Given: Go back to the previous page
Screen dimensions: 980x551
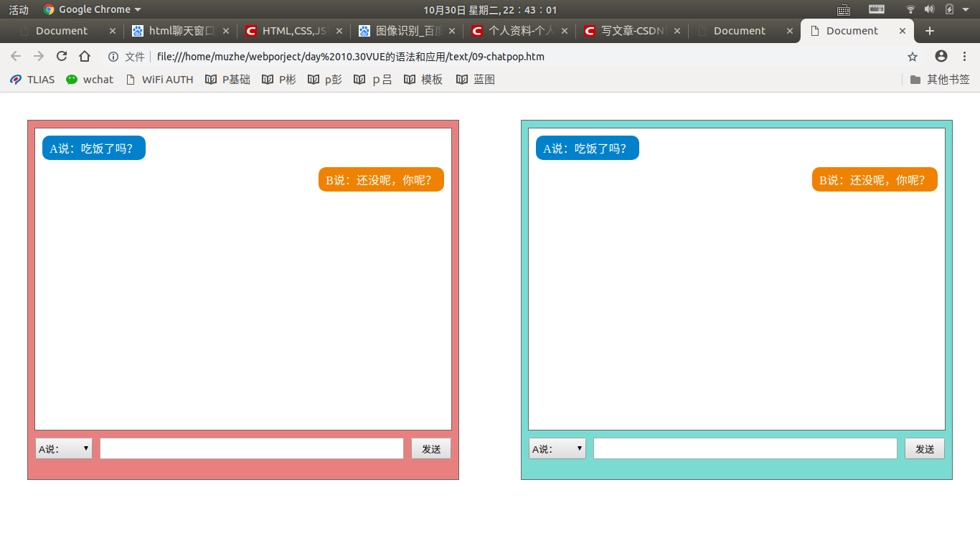Looking at the screenshot, I should pos(16,57).
